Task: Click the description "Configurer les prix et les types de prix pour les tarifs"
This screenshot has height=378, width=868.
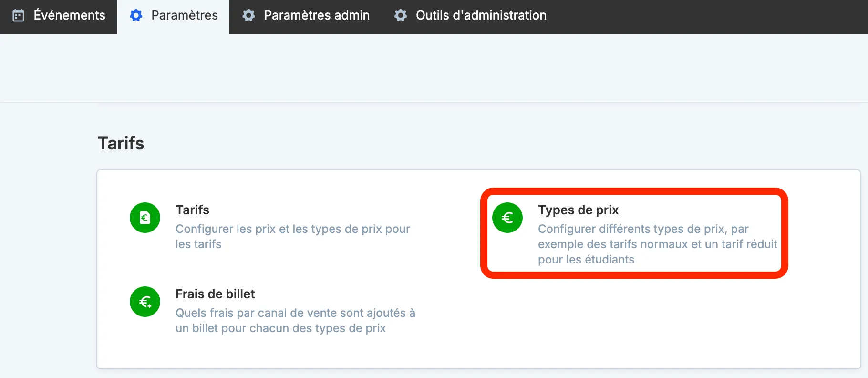Action: pos(293,237)
